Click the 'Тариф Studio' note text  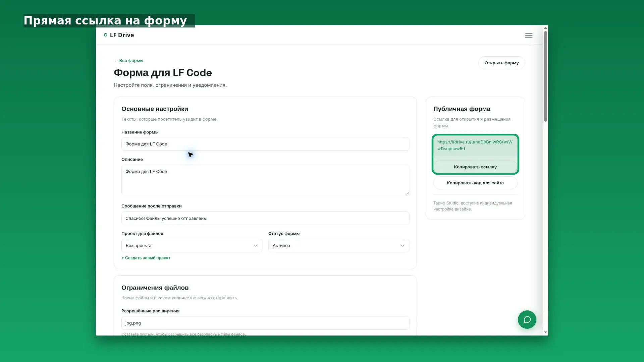tap(472, 206)
